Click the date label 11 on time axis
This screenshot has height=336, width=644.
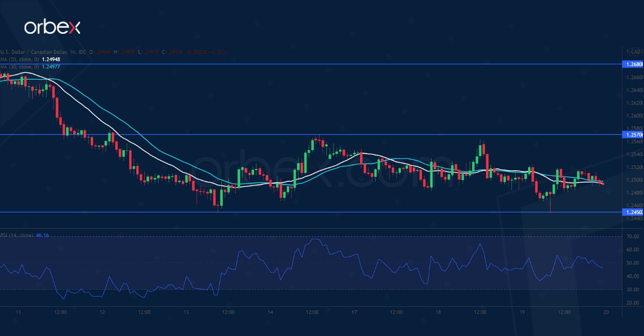click(18, 312)
